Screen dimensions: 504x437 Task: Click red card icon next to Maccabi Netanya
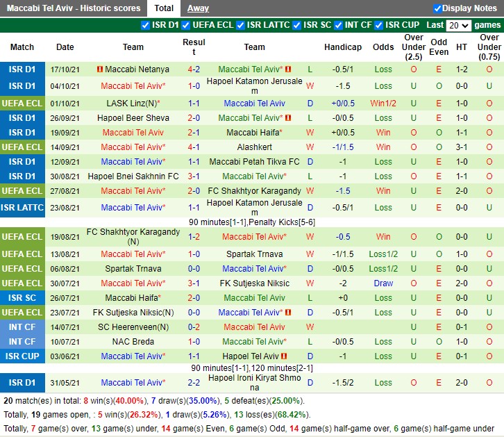pos(100,69)
